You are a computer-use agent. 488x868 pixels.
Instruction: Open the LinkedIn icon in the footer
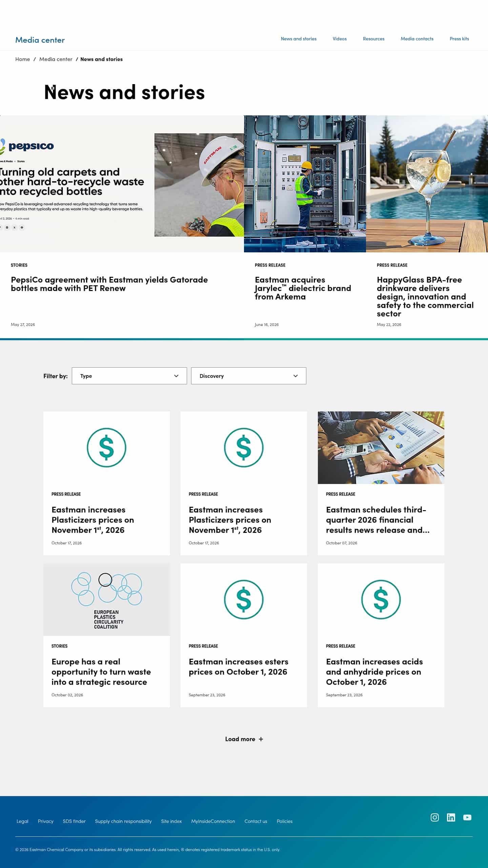(451, 817)
